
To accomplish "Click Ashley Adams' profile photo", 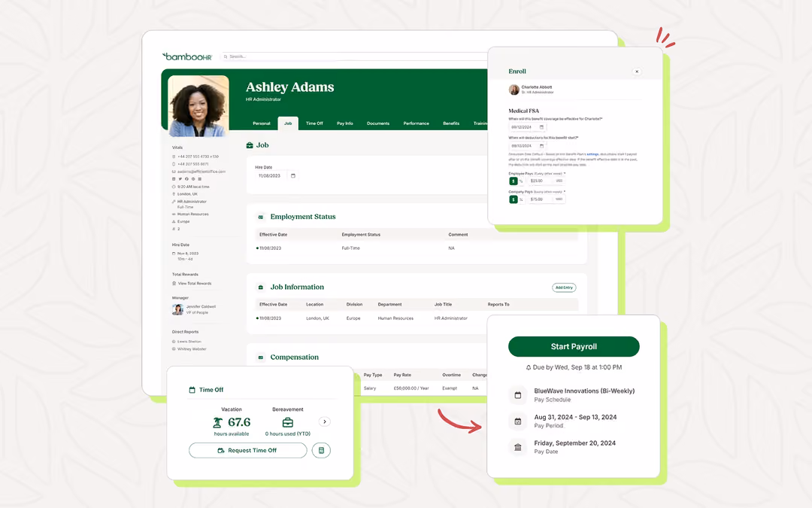I will pyautogui.click(x=198, y=106).
